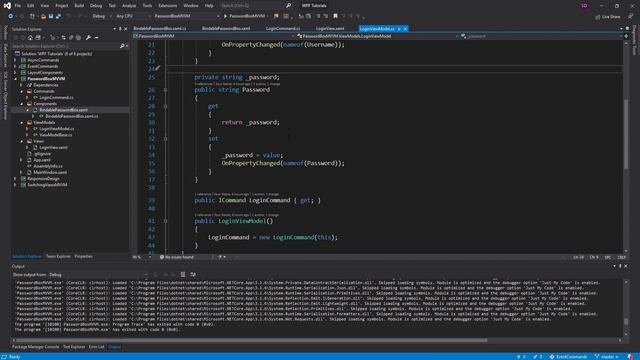Click the Open File folder icon in toolbar
Image resolution: width=640 pixels, height=360 pixels.
pyautogui.click(x=43, y=16)
